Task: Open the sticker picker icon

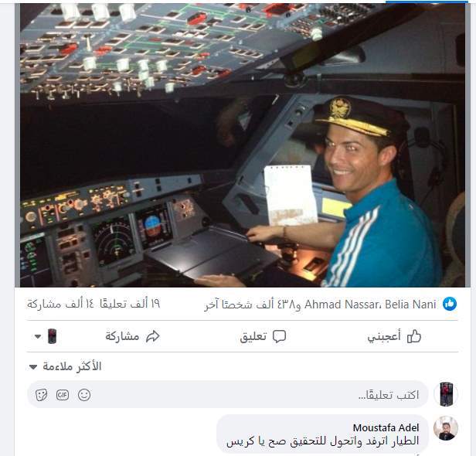Action: click(41, 395)
